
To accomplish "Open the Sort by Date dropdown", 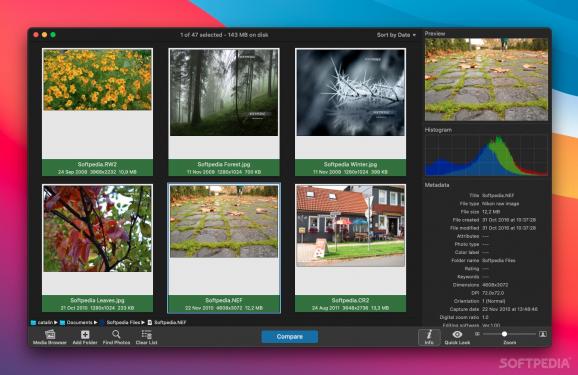I will [396, 35].
